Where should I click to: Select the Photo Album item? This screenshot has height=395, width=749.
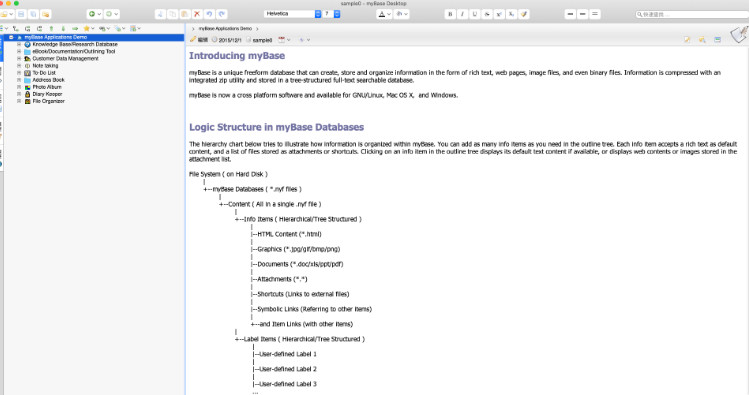click(47, 87)
